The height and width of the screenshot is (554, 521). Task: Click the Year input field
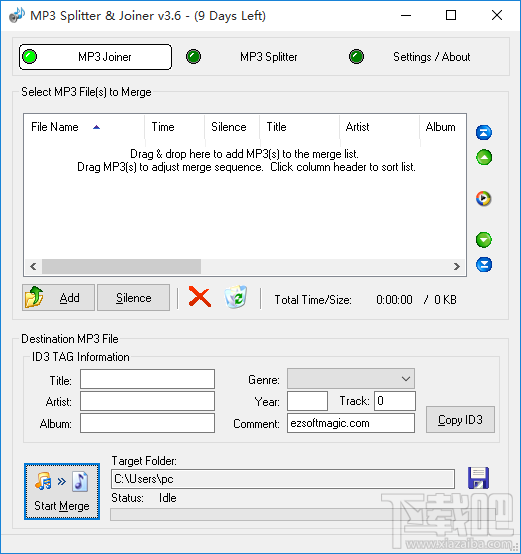pyautogui.click(x=307, y=401)
